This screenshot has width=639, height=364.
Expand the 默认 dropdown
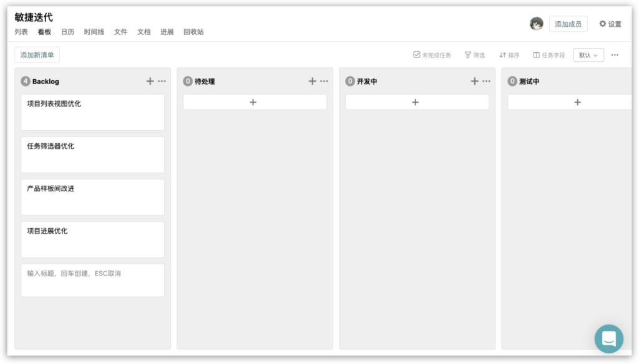tap(588, 55)
